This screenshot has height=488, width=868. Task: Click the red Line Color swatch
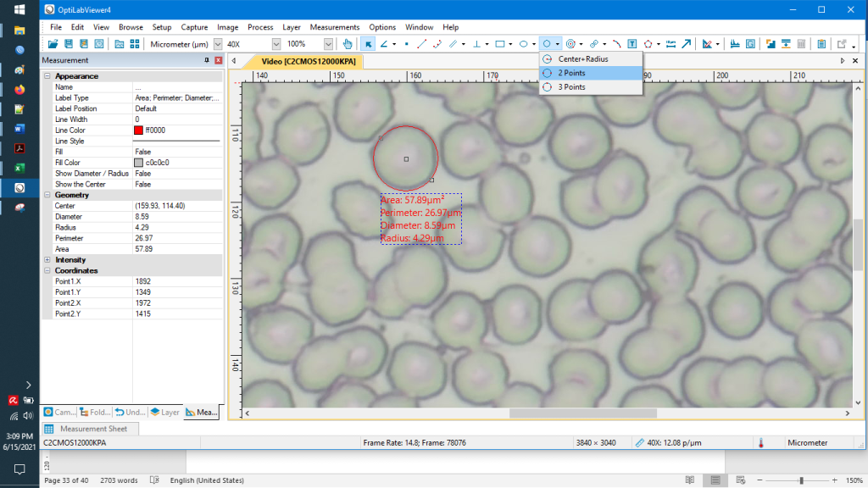pos(138,130)
